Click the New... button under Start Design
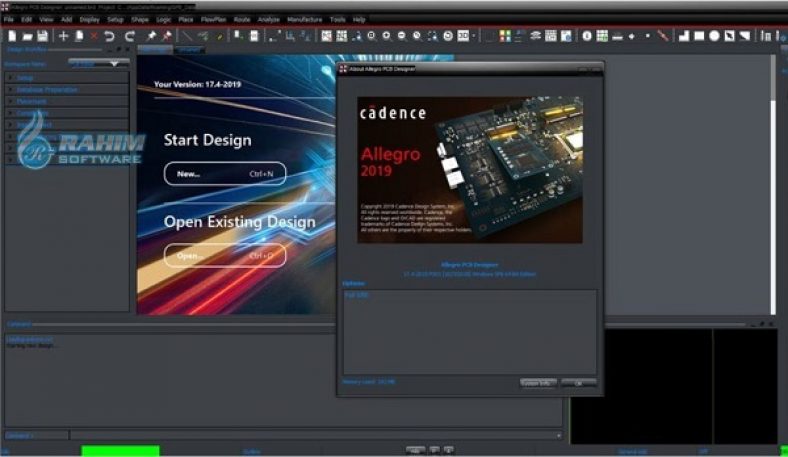This screenshot has width=788, height=457. tap(225, 174)
